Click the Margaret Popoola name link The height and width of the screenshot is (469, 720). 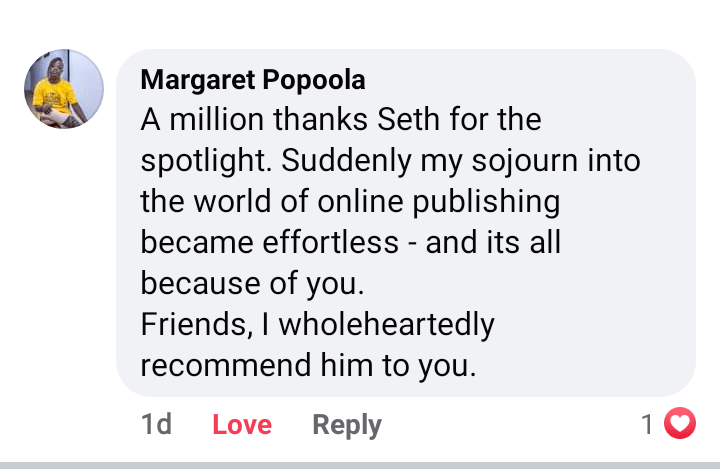pyautogui.click(x=253, y=80)
